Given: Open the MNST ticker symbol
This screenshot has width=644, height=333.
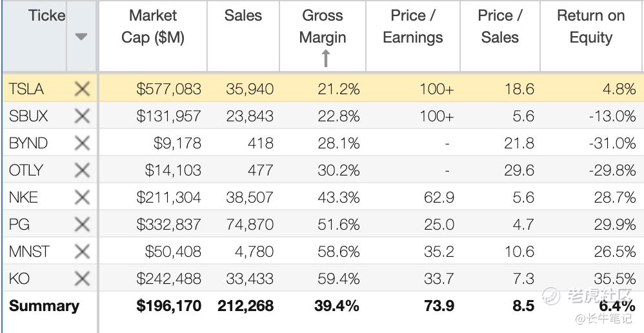Looking at the screenshot, I should pyautogui.click(x=29, y=252).
